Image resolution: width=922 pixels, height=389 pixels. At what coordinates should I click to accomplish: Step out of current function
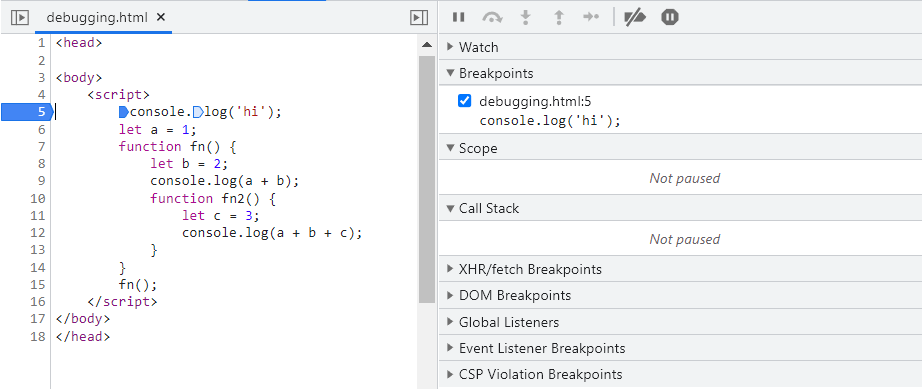click(559, 18)
